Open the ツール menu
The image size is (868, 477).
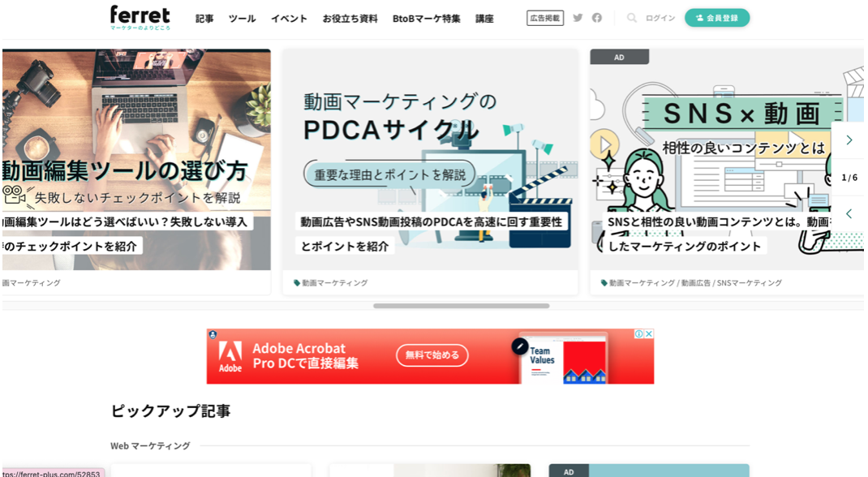point(242,19)
